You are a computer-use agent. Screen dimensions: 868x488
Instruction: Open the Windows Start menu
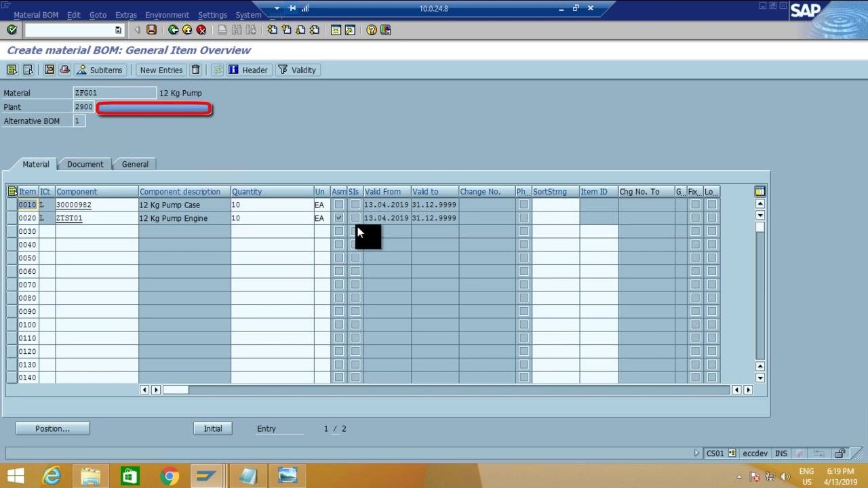click(x=16, y=476)
